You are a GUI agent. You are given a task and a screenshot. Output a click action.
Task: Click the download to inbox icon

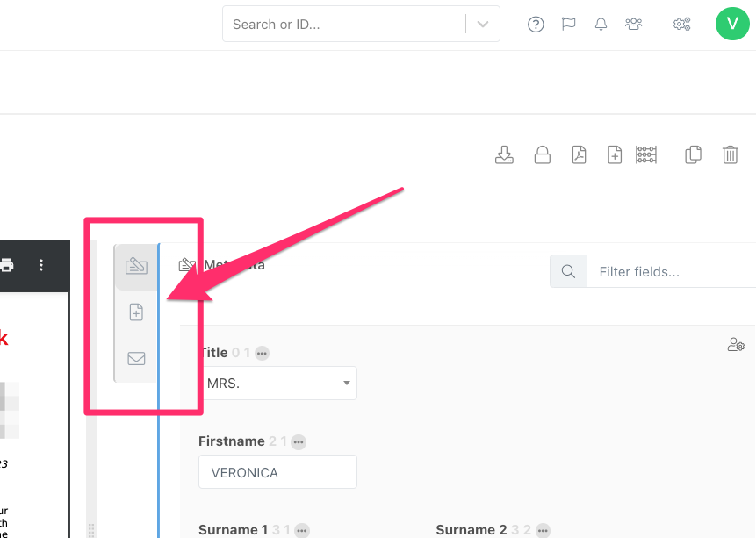coord(504,155)
